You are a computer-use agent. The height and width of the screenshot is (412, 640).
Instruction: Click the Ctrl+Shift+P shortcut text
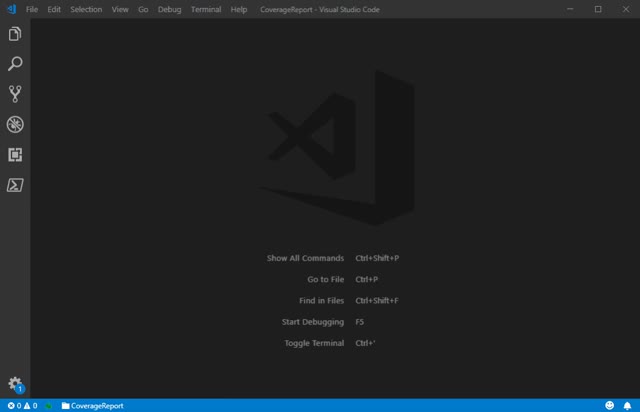377,258
